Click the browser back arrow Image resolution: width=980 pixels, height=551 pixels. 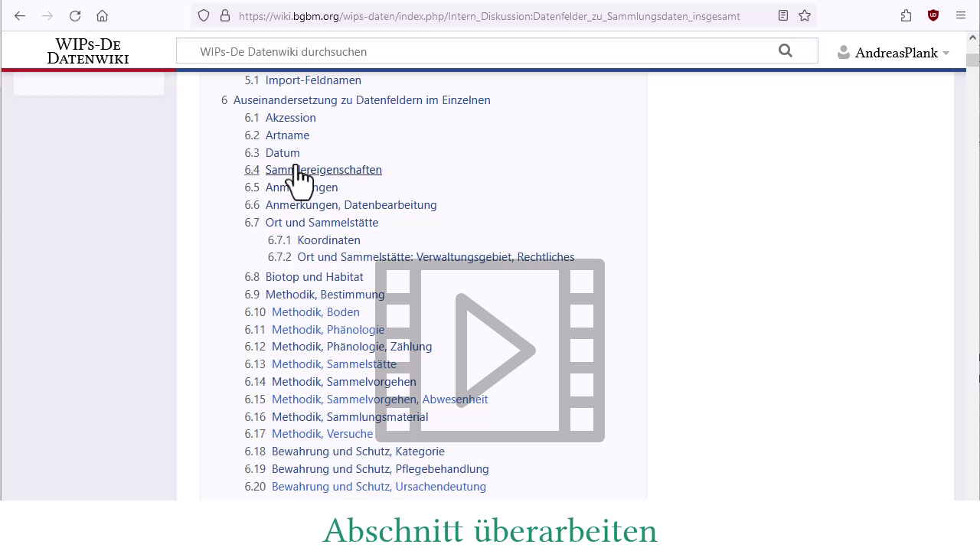tap(20, 15)
